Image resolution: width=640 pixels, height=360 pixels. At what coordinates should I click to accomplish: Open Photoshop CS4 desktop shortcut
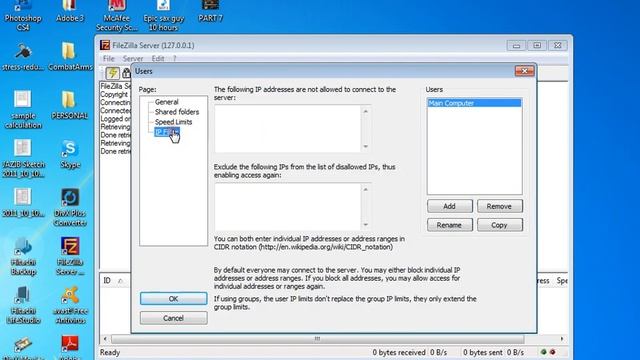[23, 16]
